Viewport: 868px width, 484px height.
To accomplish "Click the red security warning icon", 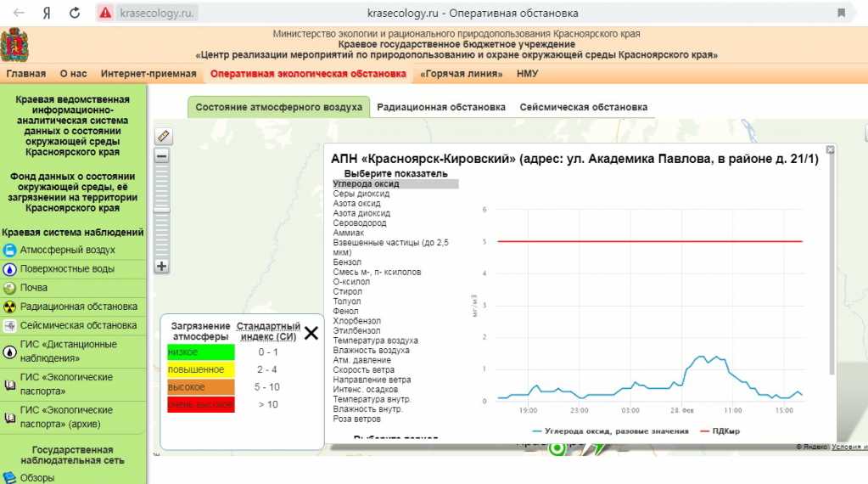I will tap(105, 13).
